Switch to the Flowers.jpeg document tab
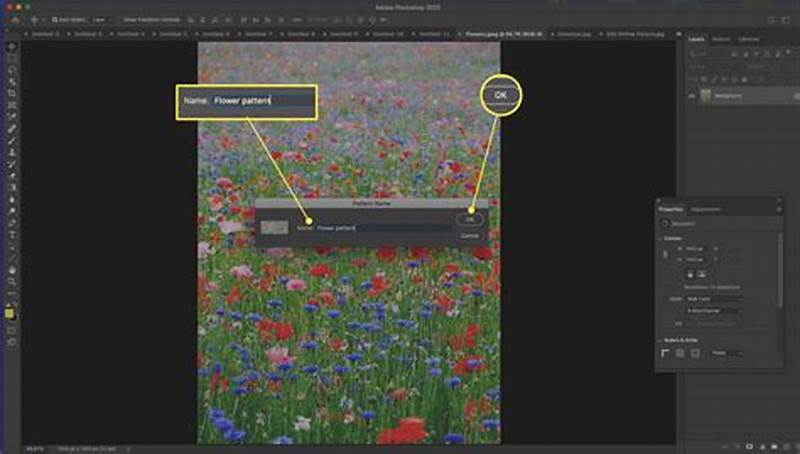Viewport: 800px width, 454px height. [x=503, y=34]
